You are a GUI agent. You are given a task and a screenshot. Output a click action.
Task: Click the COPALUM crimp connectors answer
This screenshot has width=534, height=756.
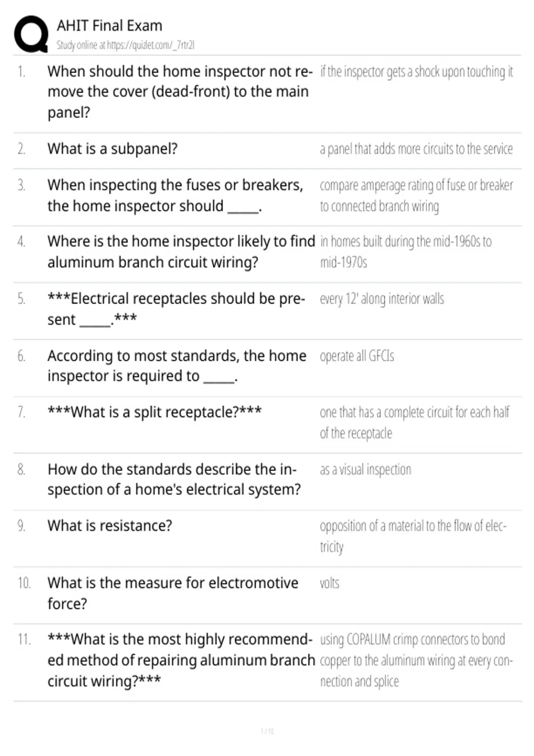point(417,660)
